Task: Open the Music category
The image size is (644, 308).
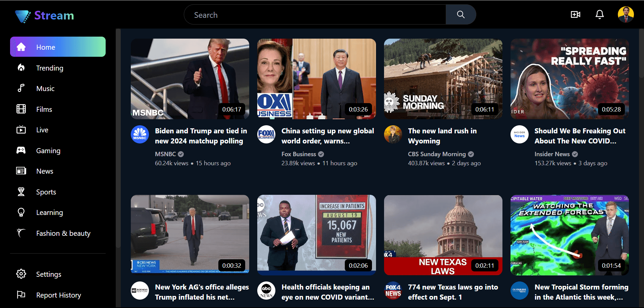Action: pos(45,89)
